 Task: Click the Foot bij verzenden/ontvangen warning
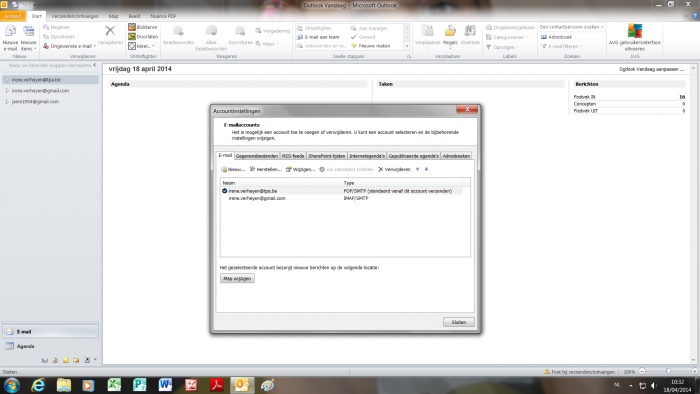click(579, 372)
